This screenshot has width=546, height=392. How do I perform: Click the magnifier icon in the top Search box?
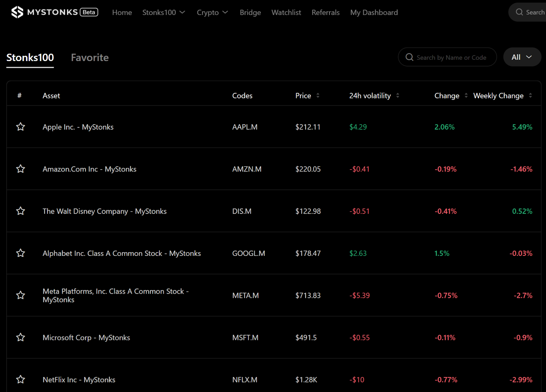coord(519,12)
